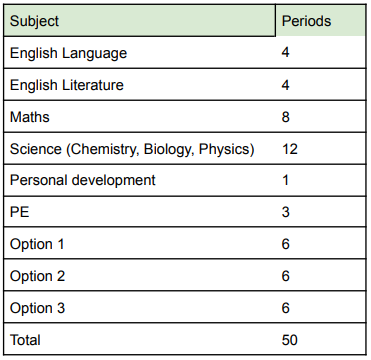This screenshot has width=371, height=360.
Task: Select the Total label cell
Action: [x=140, y=339]
